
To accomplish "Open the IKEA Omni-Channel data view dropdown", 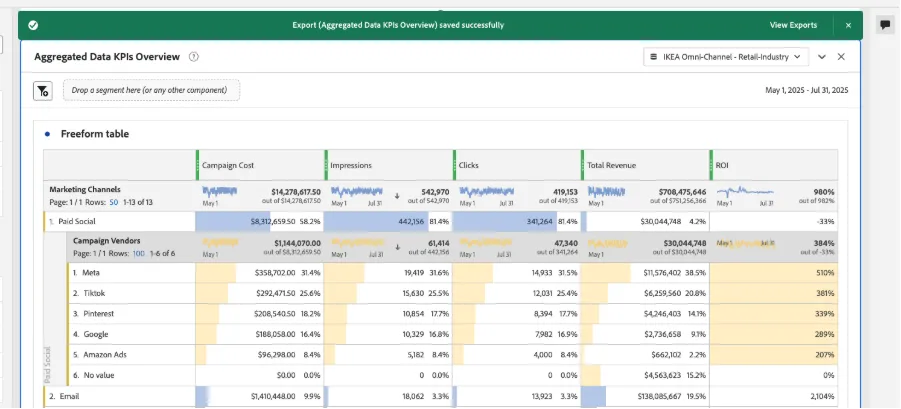I will (x=726, y=57).
